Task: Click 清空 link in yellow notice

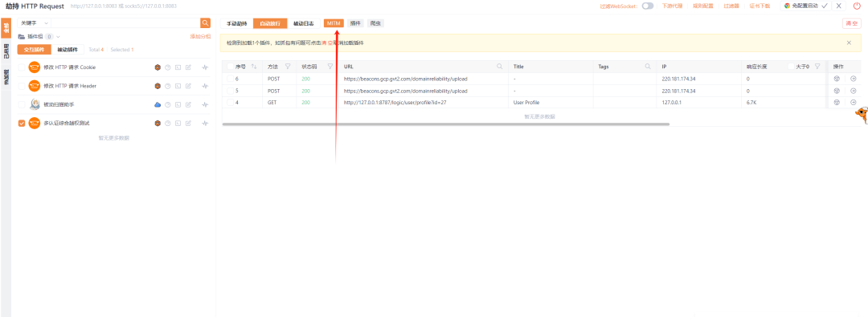Action: (326, 43)
